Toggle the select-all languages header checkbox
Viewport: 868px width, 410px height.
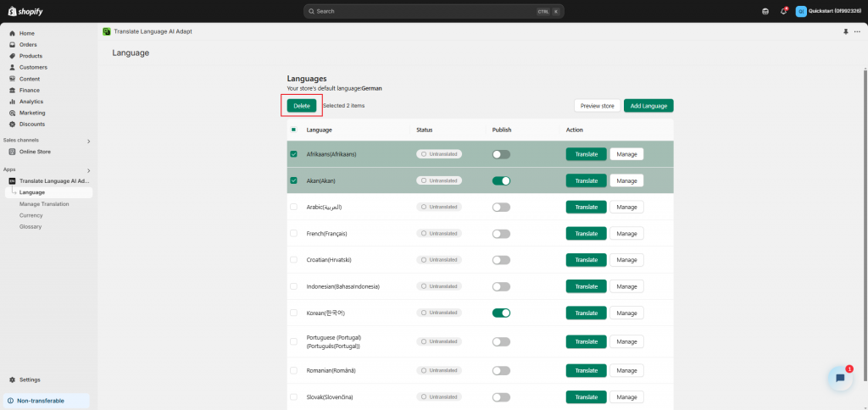click(294, 130)
